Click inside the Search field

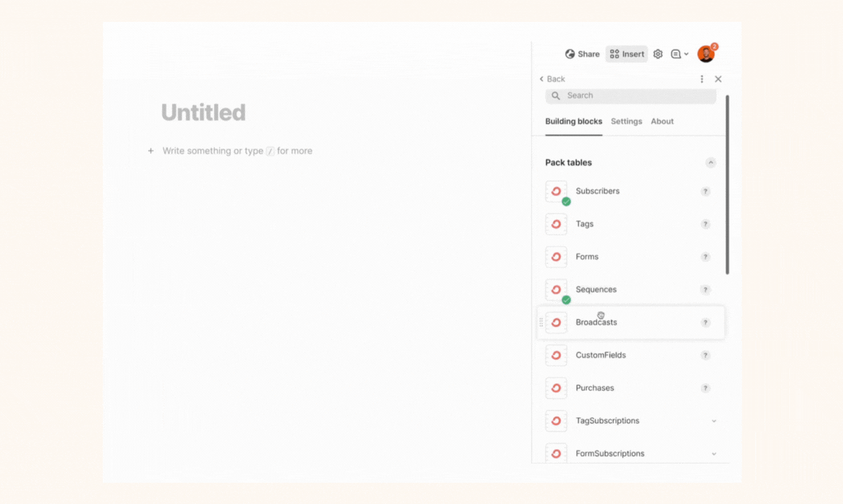click(x=631, y=95)
